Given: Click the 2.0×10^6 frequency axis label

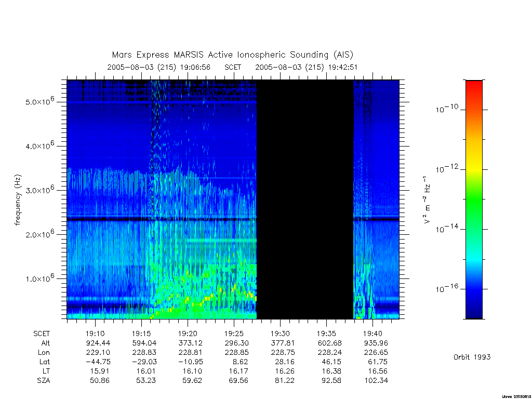Looking at the screenshot, I should coord(39,233).
